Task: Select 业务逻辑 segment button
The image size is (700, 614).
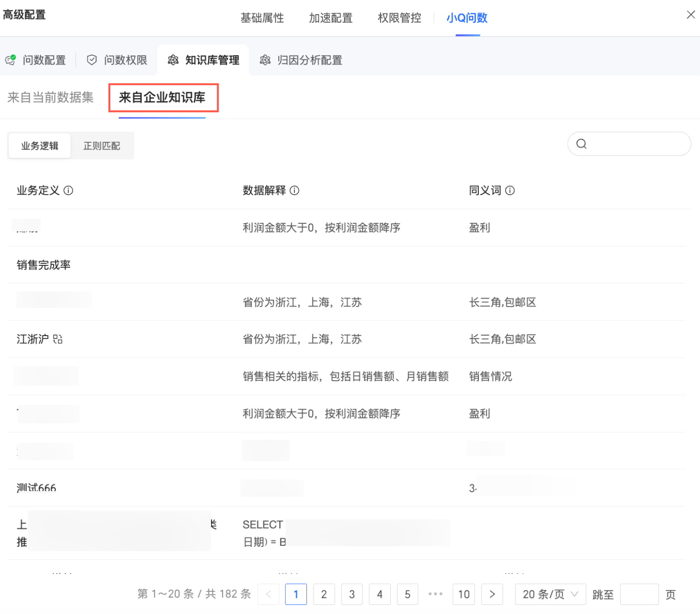Action: click(40, 146)
